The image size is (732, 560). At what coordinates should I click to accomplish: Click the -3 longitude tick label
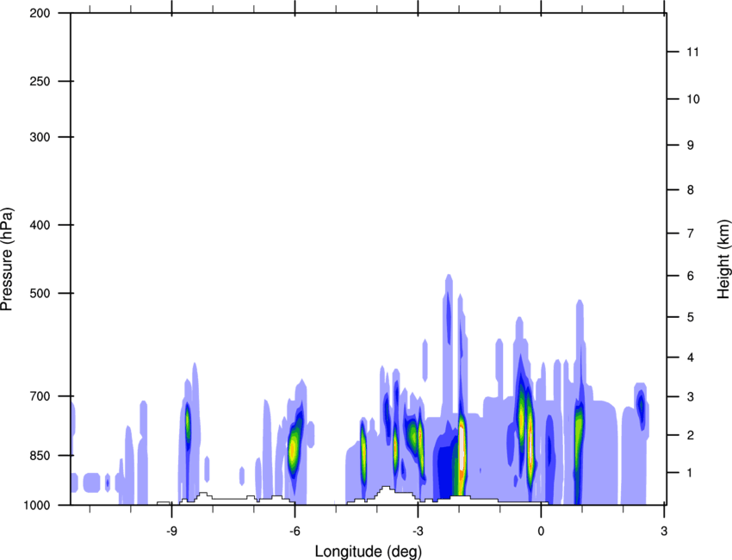click(x=418, y=532)
